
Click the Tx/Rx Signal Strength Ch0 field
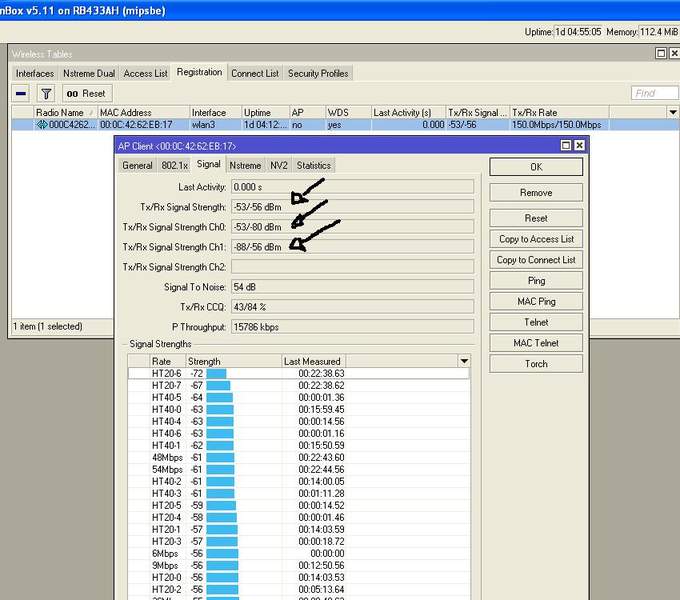[352, 227]
